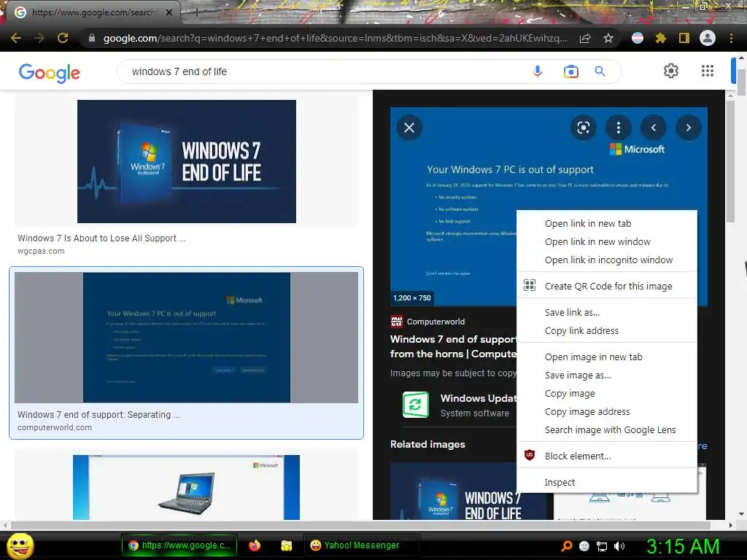
Task: Open the out of support screenshot thumbnail
Action: [186, 338]
